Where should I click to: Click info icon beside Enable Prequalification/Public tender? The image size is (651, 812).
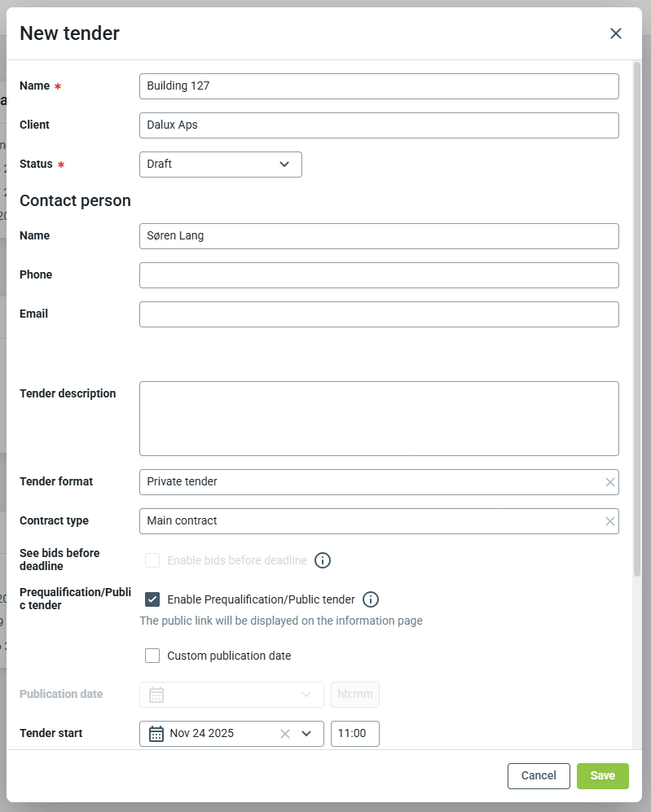(x=371, y=599)
